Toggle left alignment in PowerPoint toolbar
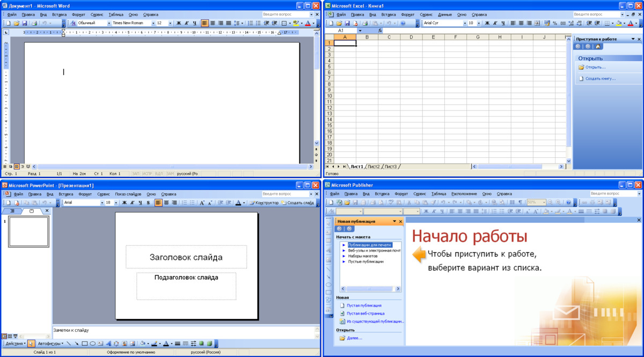644x357 pixels. point(158,203)
